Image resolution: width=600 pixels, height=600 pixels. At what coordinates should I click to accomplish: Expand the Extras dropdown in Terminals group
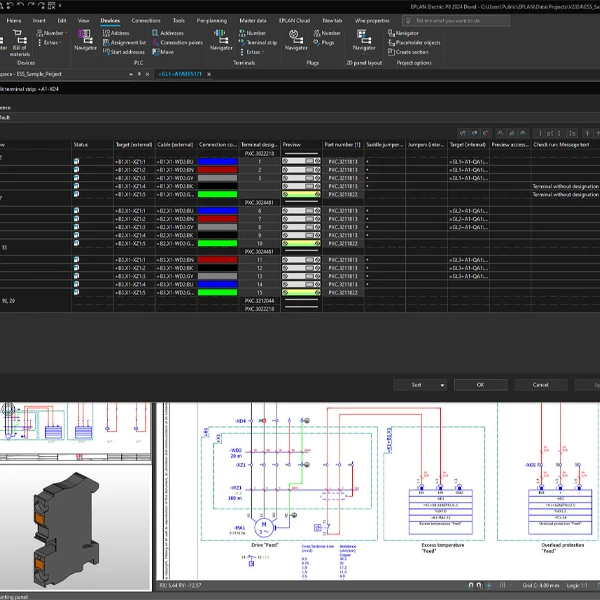tap(254, 51)
